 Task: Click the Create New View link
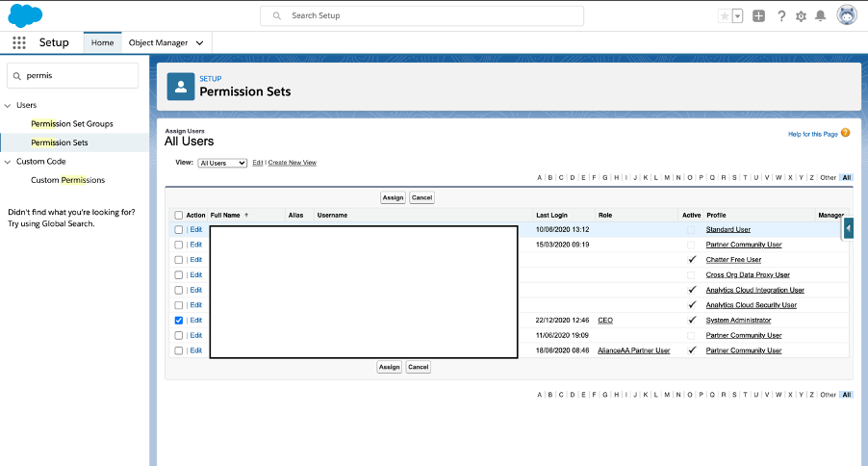293,163
